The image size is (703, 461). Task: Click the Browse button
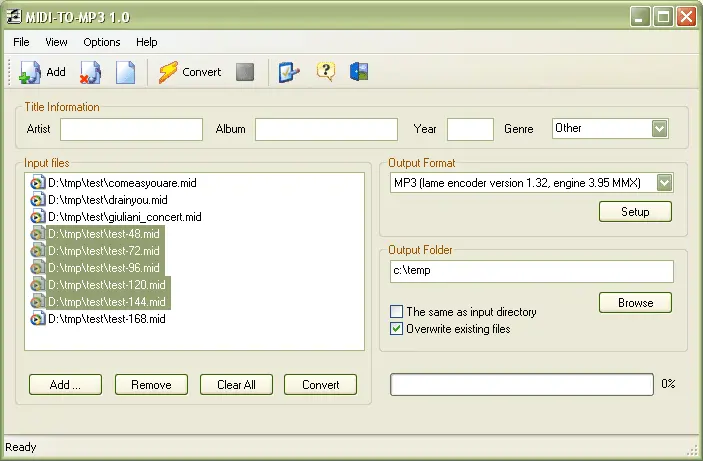point(635,302)
